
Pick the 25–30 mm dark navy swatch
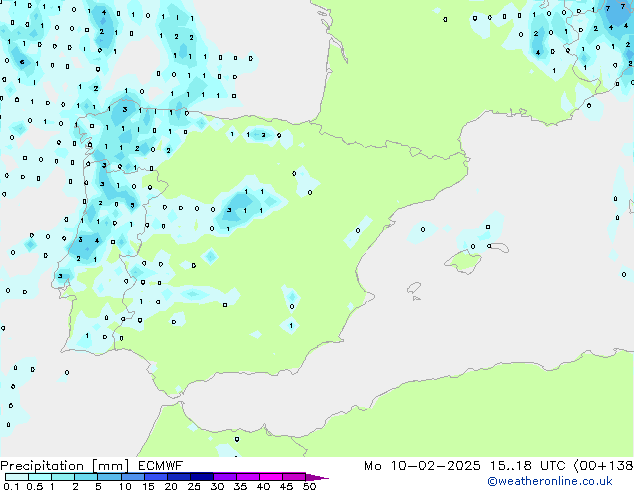201,477
